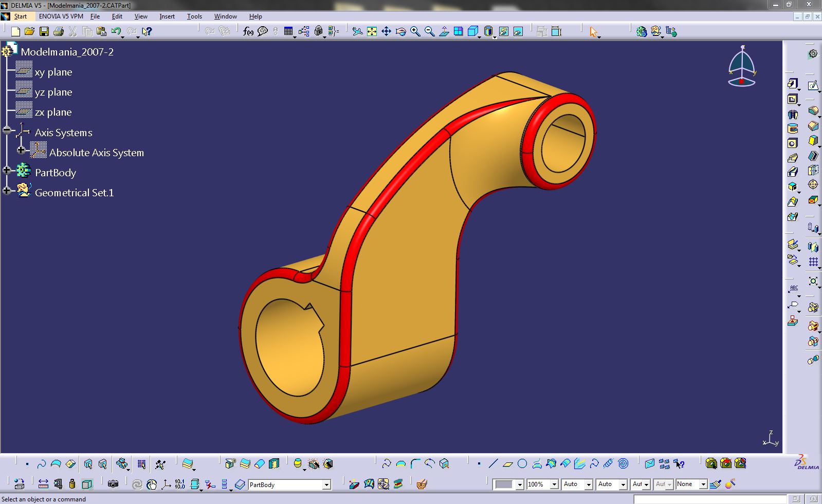Select Geometrical Set.1 in the tree
The width and height of the screenshot is (822, 504).
[75, 193]
